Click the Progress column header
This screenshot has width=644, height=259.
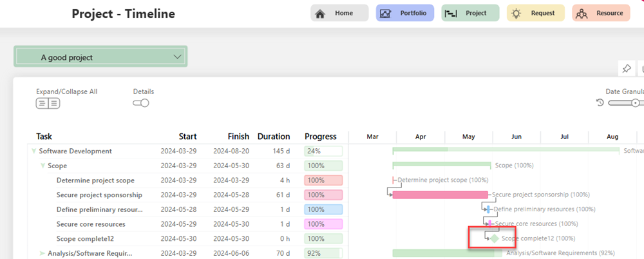click(320, 137)
